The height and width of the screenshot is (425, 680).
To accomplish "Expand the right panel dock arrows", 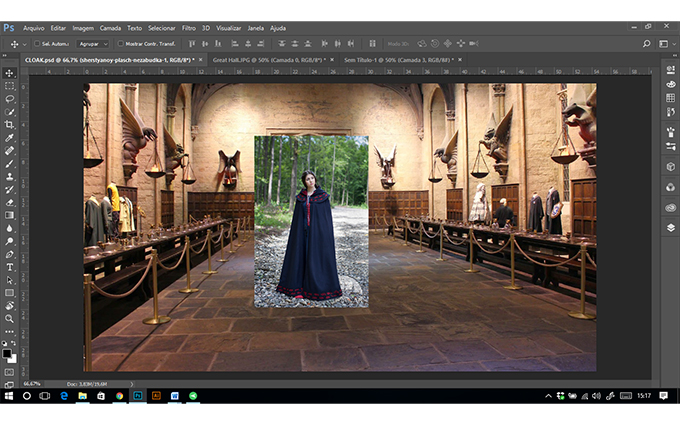I will [x=674, y=56].
